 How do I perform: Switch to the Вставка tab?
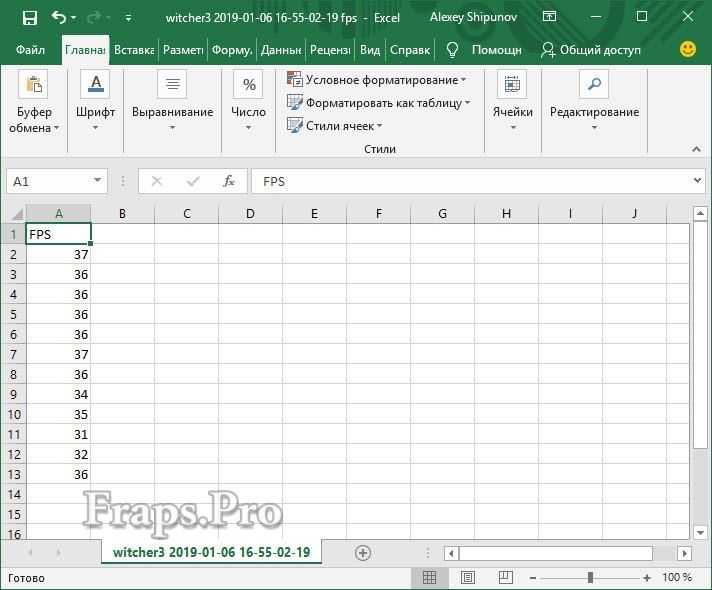[x=134, y=50]
